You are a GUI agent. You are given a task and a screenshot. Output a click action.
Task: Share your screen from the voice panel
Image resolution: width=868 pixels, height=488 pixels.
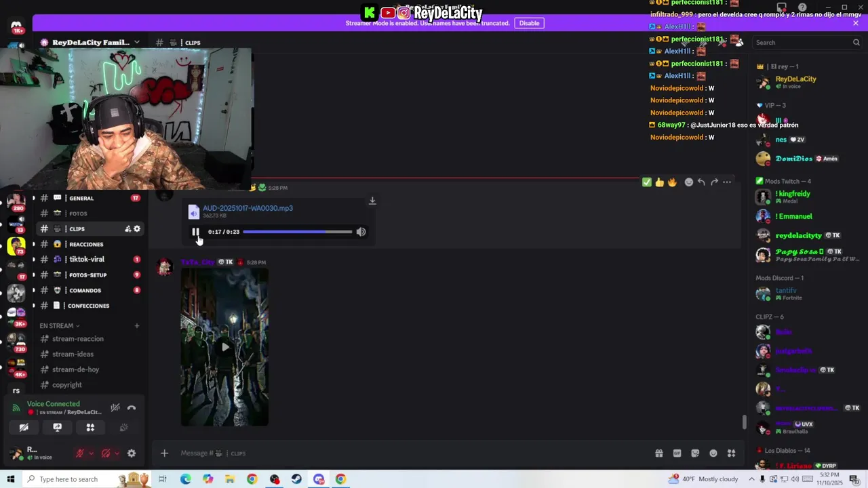click(x=57, y=428)
